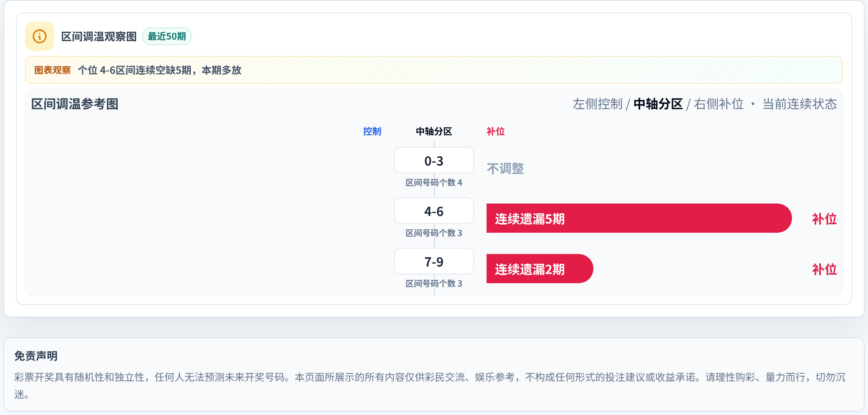Image resolution: width=868 pixels, height=415 pixels.
Task: Click the orange info icon
Action: coord(40,36)
